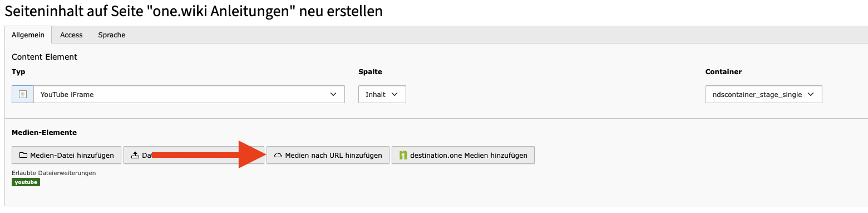Click Medien nach URL hinzufügen button
Viewport: 868px width, 213px height.
(x=328, y=156)
